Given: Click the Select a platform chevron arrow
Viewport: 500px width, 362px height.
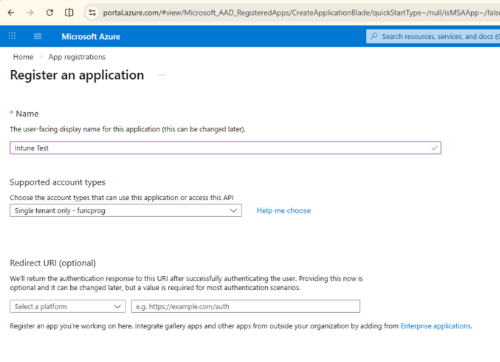Looking at the screenshot, I should click(117, 306).
